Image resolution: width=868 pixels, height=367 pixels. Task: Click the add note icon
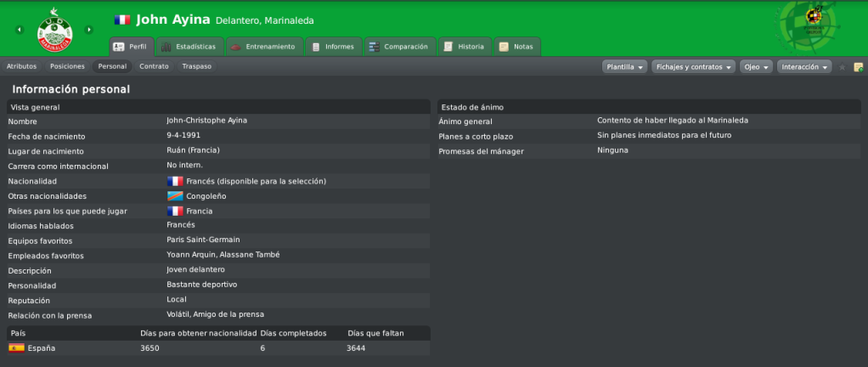click(858, 66)
